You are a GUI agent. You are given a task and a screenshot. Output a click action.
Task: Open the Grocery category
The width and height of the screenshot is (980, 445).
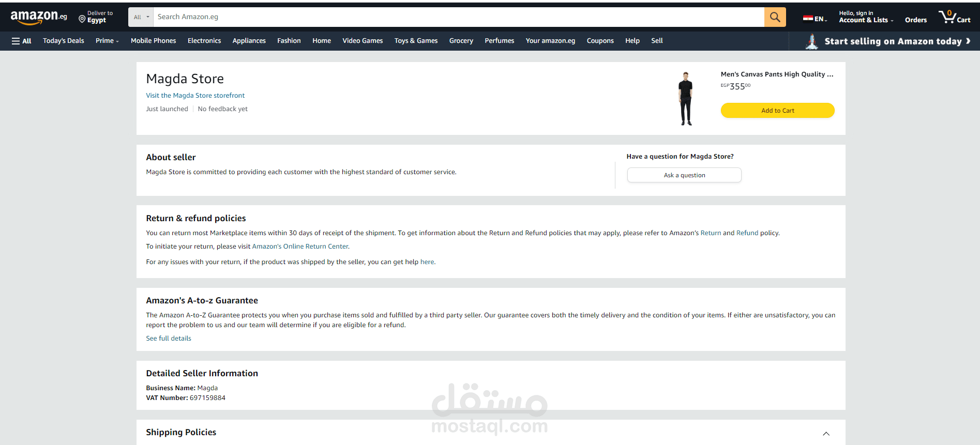tap(461, 41)
